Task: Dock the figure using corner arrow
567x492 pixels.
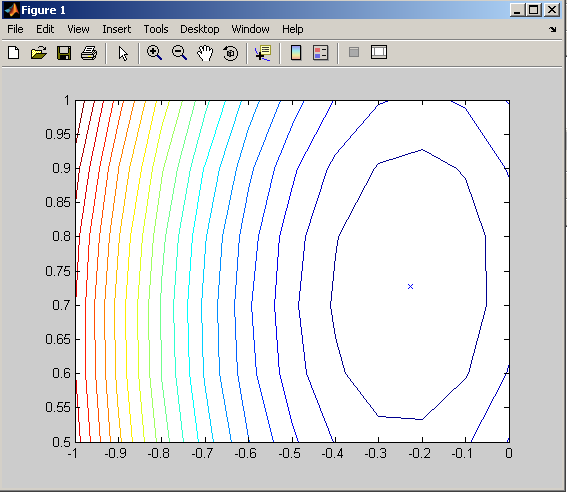Action: [553, 29]
